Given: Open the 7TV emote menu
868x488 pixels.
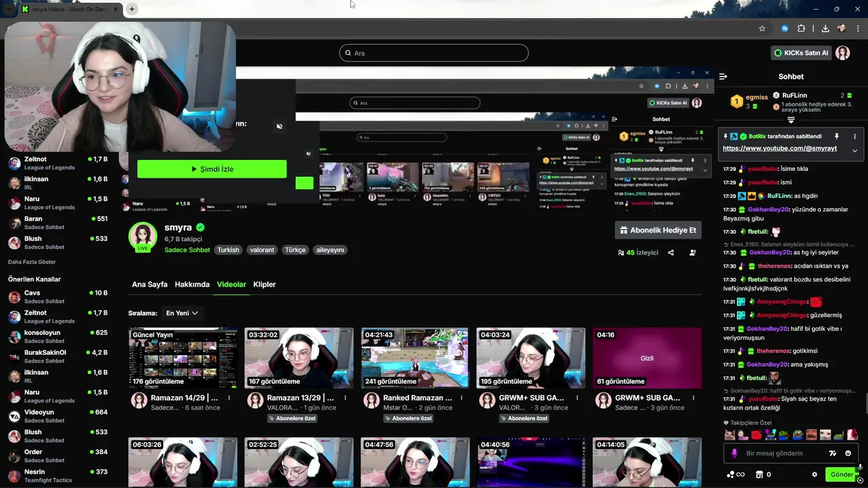Looking at the screenshot, I should (833, 453).
